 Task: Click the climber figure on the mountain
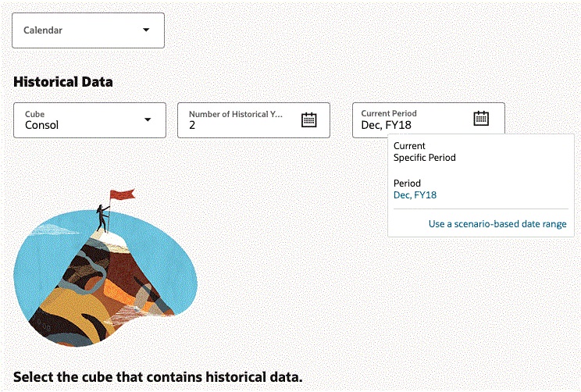click(x=102, y=218)
